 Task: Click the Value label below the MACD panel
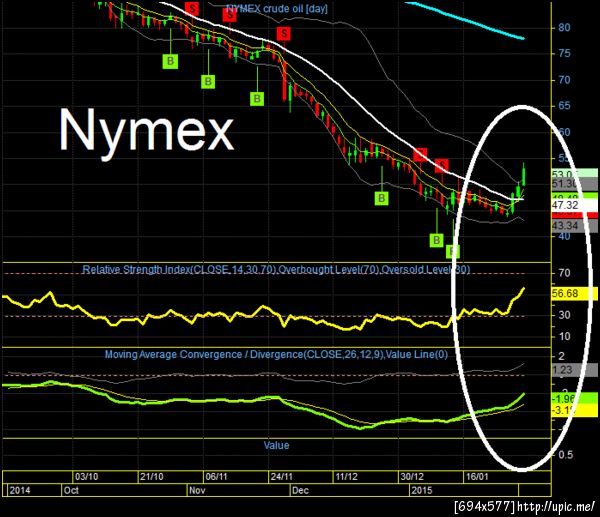point(276,445)
